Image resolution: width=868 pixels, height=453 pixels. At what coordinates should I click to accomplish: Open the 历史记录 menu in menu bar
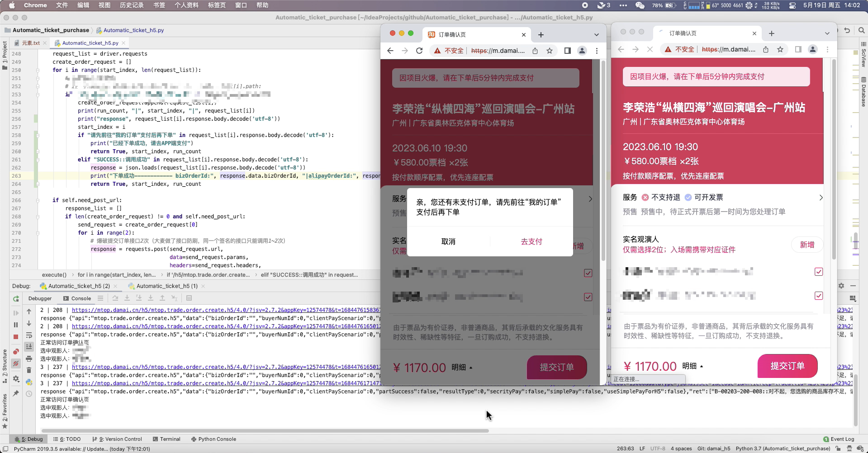click(132, 5)
